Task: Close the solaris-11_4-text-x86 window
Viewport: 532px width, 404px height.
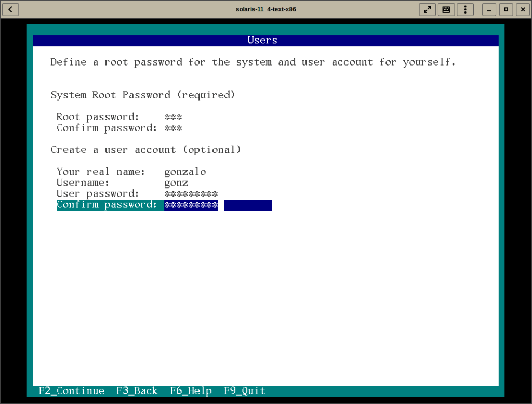Action: [x=523, y=9]
